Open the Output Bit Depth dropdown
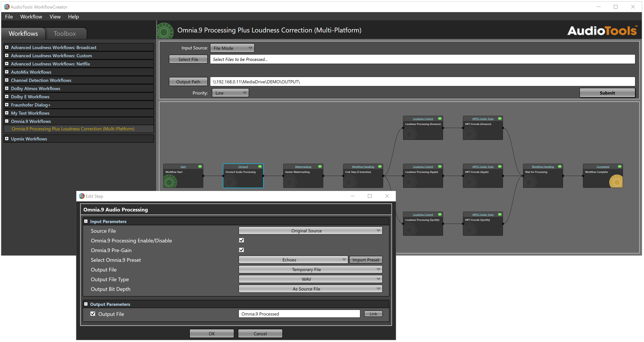644x342 pixels. click(311, 289)
